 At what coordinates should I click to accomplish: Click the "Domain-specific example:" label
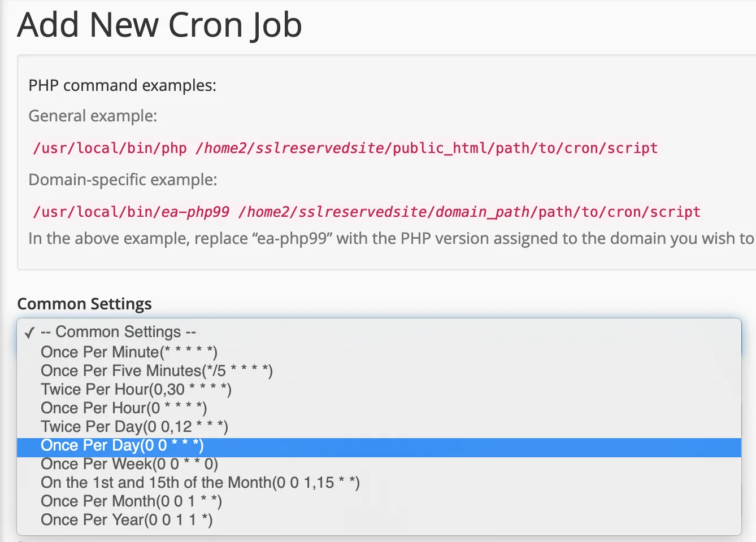[123, 180]
